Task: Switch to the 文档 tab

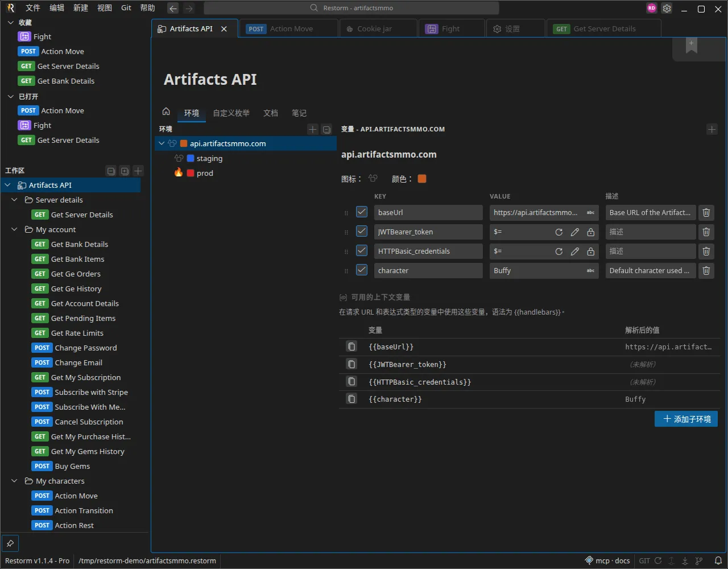Action: [271, 113]
